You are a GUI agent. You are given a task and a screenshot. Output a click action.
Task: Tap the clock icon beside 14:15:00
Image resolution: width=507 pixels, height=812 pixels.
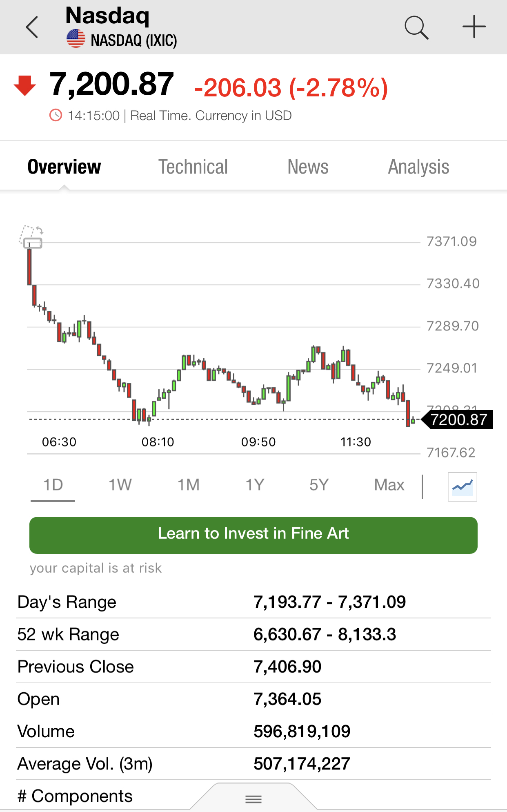[56, 116]
